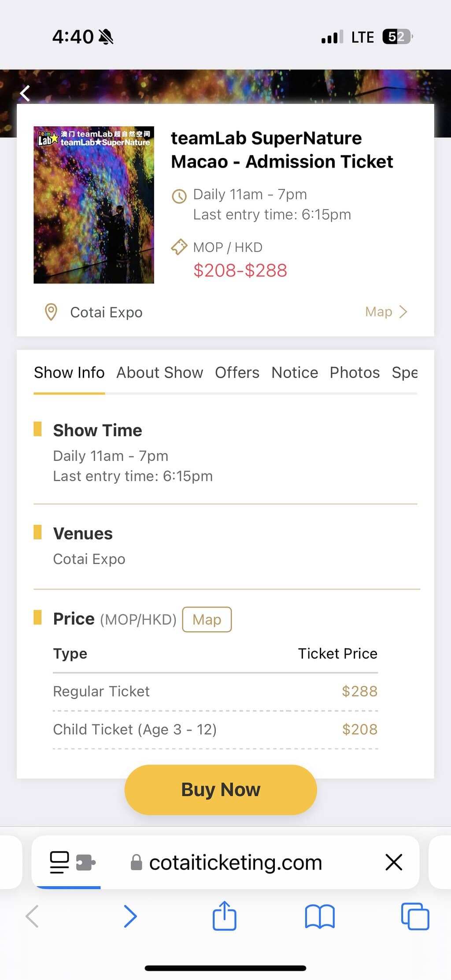This screenshot has width=451, height=980.
Task: Go back in Safari history
Action: tap(33, 916)
